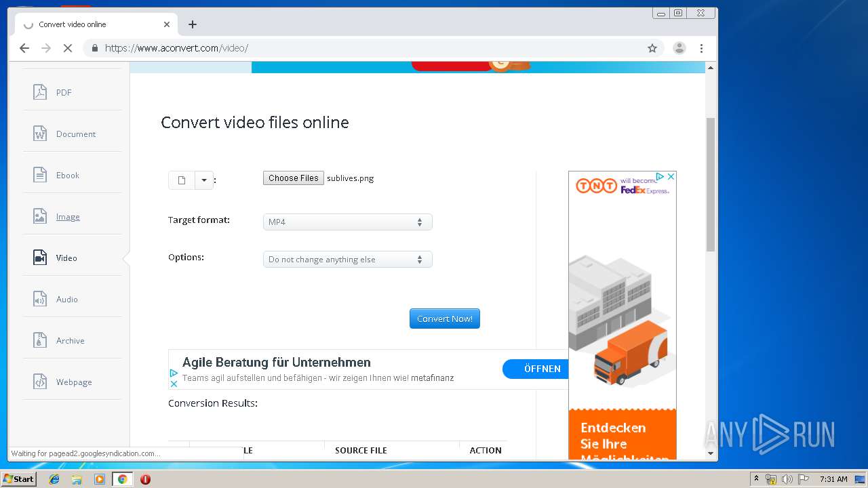
Task: Open the Target format MP4 dropdown
Action: coord(347,222)
